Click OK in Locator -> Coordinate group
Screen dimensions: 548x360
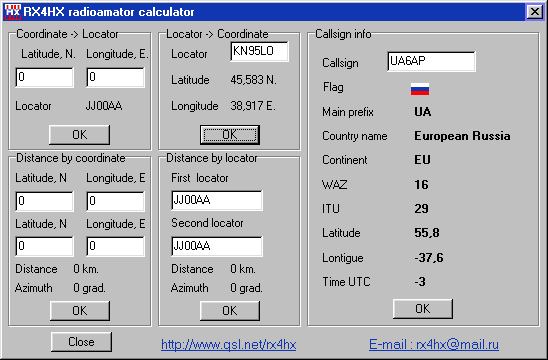click(230, 135)
